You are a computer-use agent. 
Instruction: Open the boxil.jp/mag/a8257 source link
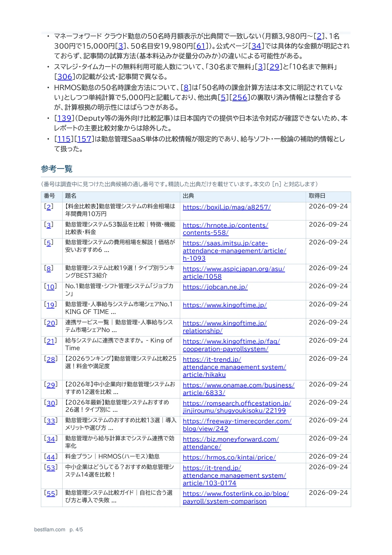(x=227, y=207)
